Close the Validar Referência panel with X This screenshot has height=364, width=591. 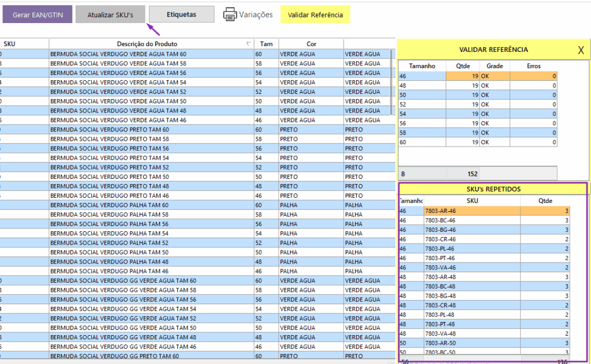pyautogui.click(x=581, y=50)
